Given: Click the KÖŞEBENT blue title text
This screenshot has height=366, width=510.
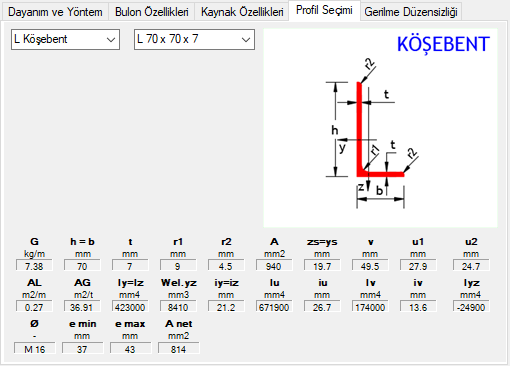Looking at the screenshot, I should pos(443,44).
